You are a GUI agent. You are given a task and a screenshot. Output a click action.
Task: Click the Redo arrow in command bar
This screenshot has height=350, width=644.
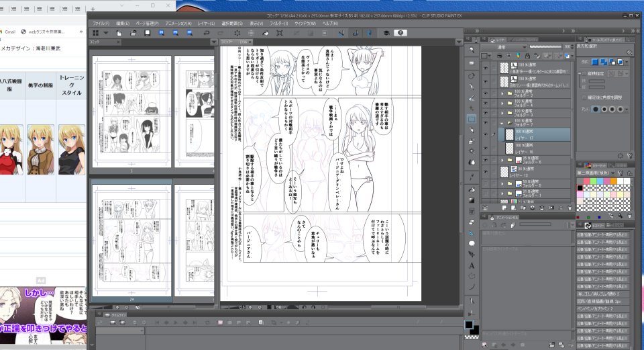coord(221,33)
